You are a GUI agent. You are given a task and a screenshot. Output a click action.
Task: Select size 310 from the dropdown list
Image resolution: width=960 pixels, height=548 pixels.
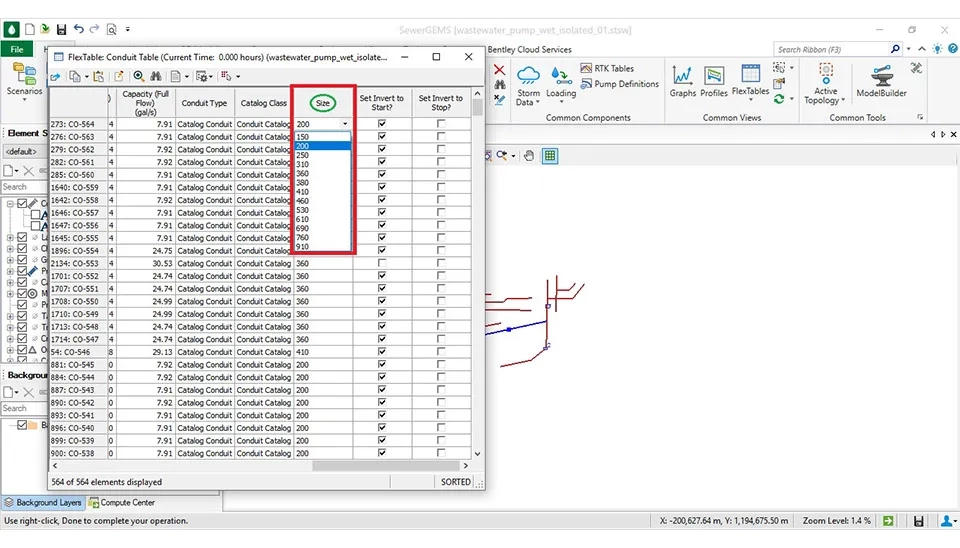click(303, 164)
